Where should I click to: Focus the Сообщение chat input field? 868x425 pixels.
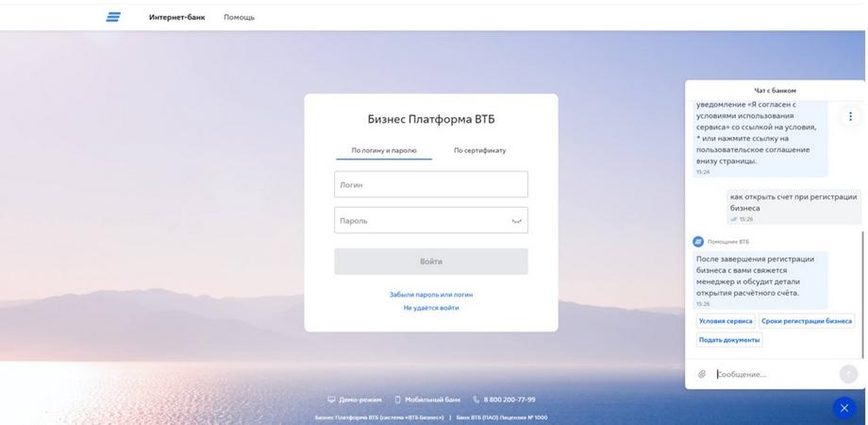[x=775, y=375]
